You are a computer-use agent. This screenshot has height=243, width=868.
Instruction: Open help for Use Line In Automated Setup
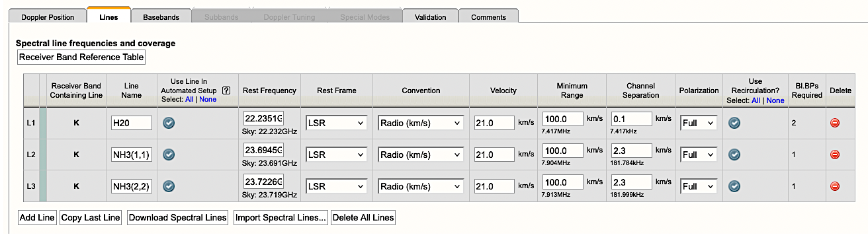(226, 90)
